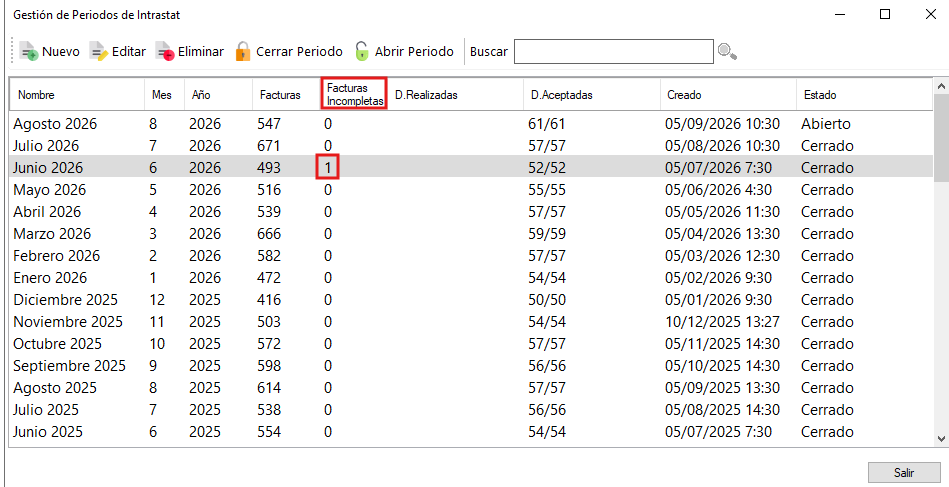
Task: Click the Salir button
Action: (904, 472)
